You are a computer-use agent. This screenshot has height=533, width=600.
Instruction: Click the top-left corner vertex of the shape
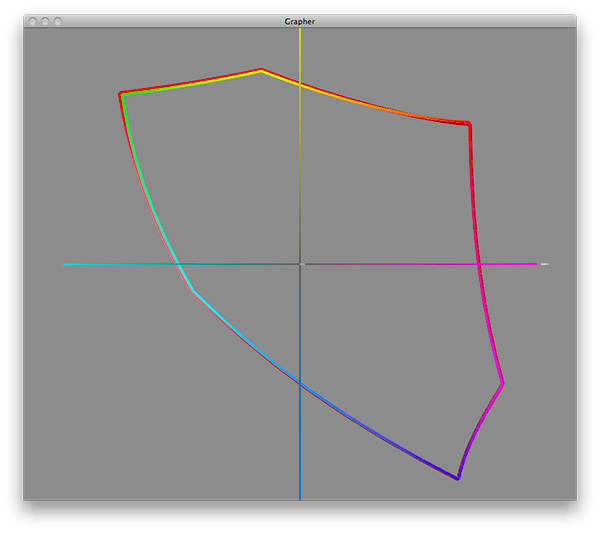(x=121, y=94)
